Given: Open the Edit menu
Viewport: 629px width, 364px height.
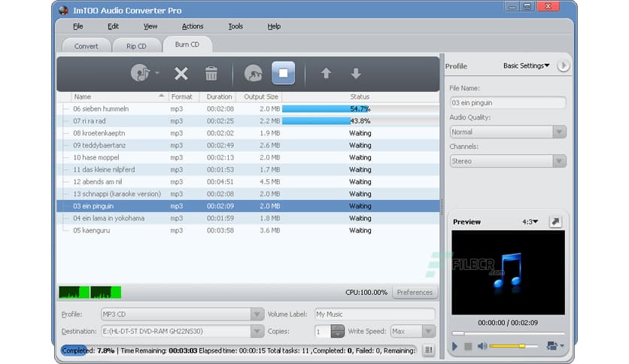Looking at the screenshot, I should click(x=113, y=26).
